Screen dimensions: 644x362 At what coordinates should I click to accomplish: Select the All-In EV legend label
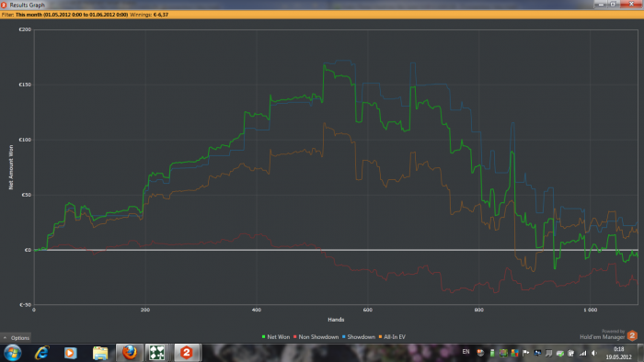pos(395,337)
